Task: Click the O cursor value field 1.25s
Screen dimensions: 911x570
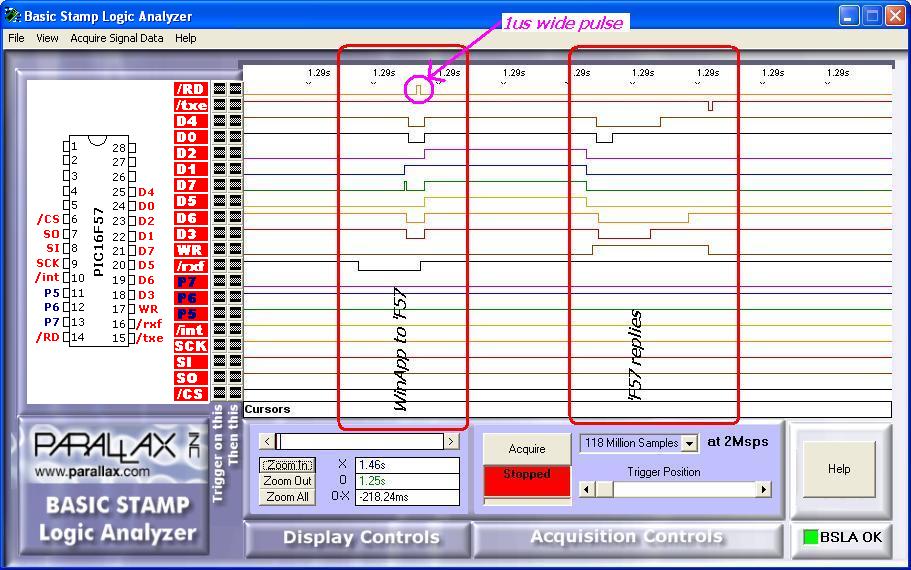Action: (x=407, y=481)
